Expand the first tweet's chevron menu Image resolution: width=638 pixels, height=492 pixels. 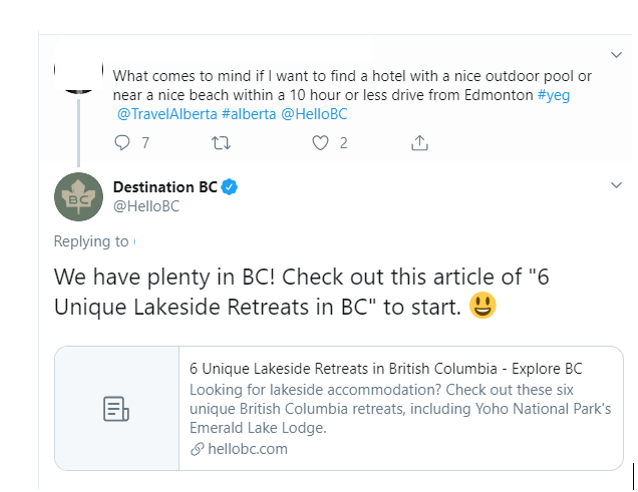pos(616,54)
